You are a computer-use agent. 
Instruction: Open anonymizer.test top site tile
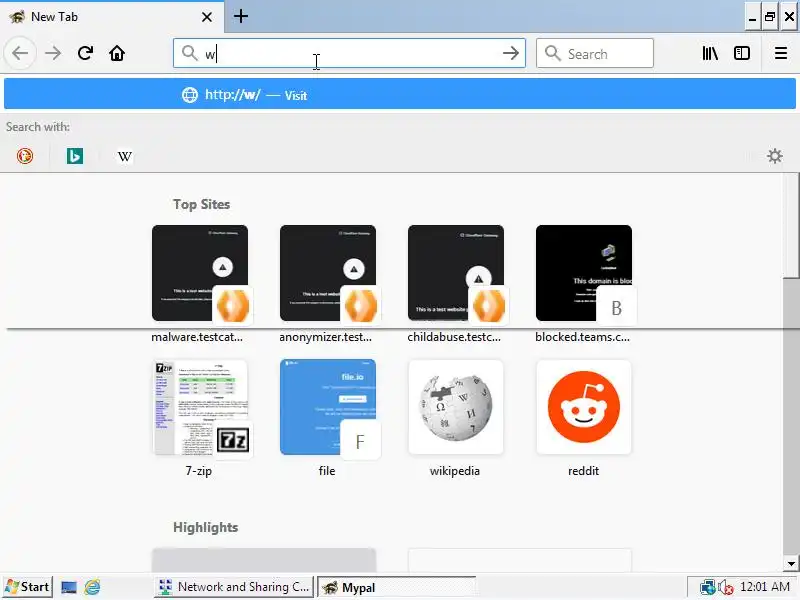(328, 273)
